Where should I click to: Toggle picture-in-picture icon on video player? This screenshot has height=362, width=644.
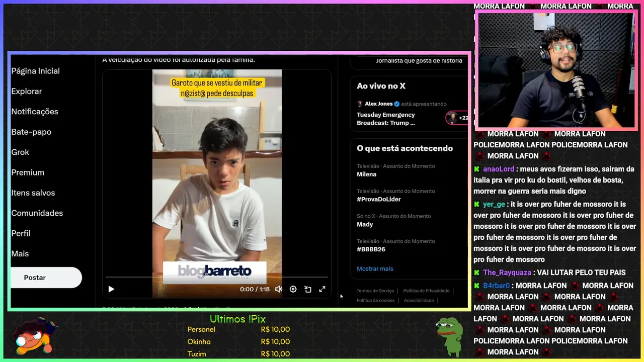(307, 289)
